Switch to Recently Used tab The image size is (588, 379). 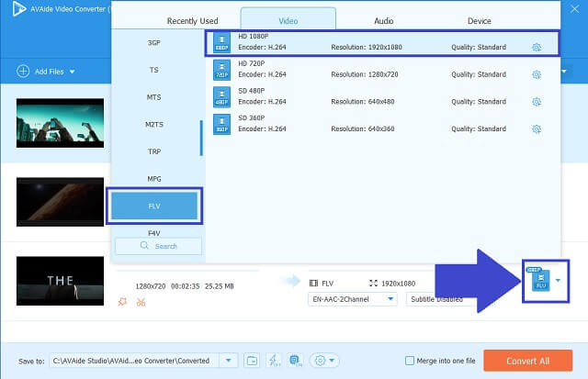pyautogui.click(x=192, y=21)
